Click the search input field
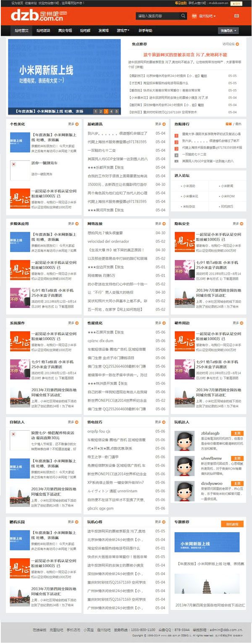The width and height of the screenshot is (252, 644). click(x=158, y=16)
